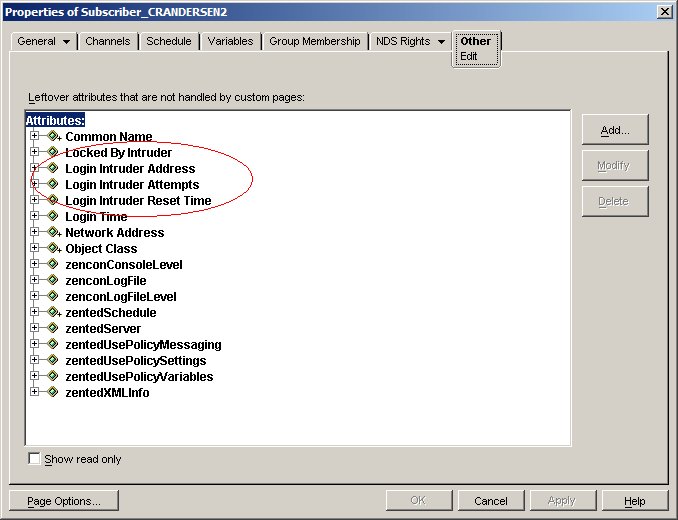Viewport: 678px width, 520px height.
Task: Click the Login Intruder Address attribute icon
Action: tap(53, 168)
